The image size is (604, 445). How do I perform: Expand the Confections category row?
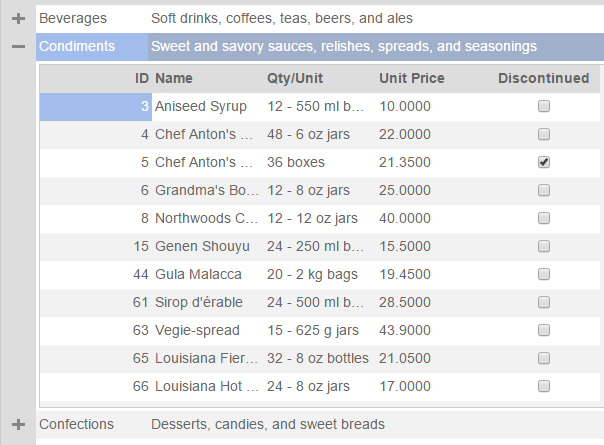click(x=18, y=424)
